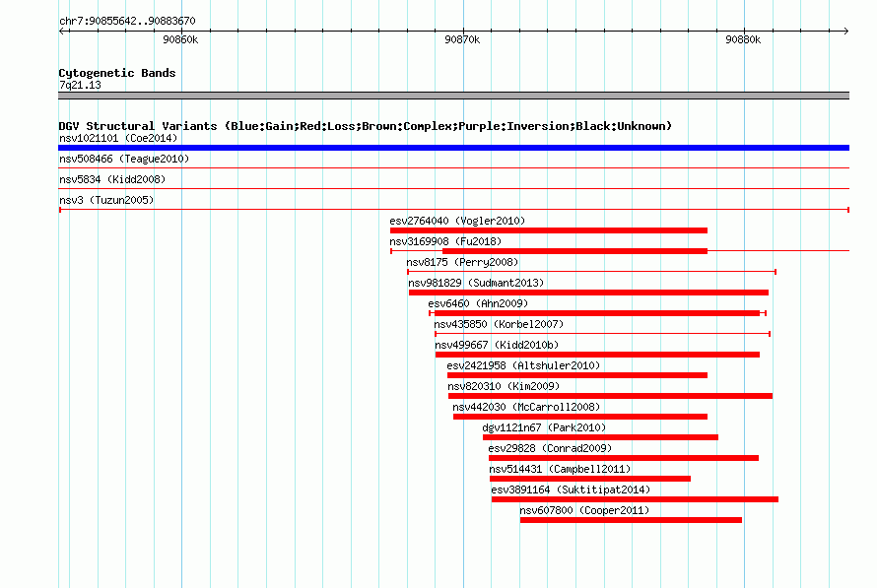
Task: Open the esv6460 (Ahn2009) label
Action: 478,303
